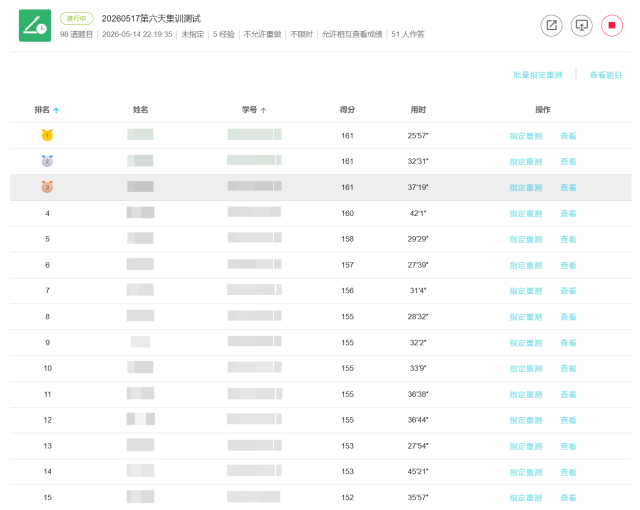Click 指定重测 in rank 13 row

(x=526, y=446)
